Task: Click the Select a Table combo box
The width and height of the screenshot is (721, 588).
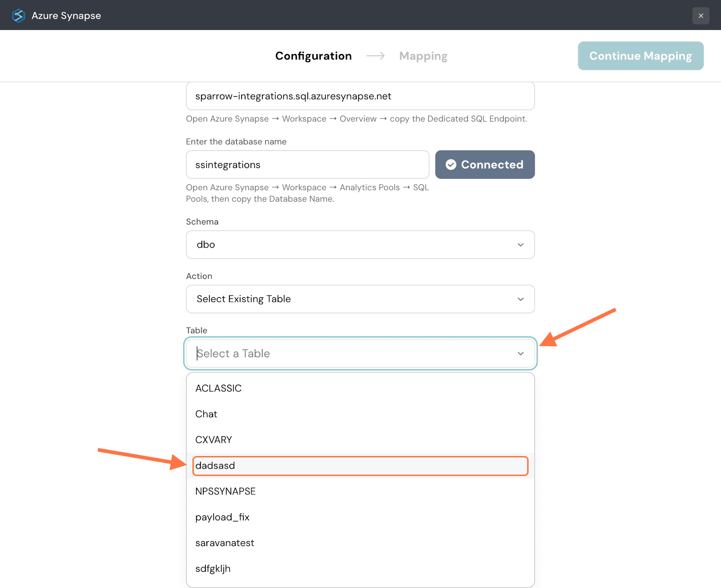Action: 351,354
